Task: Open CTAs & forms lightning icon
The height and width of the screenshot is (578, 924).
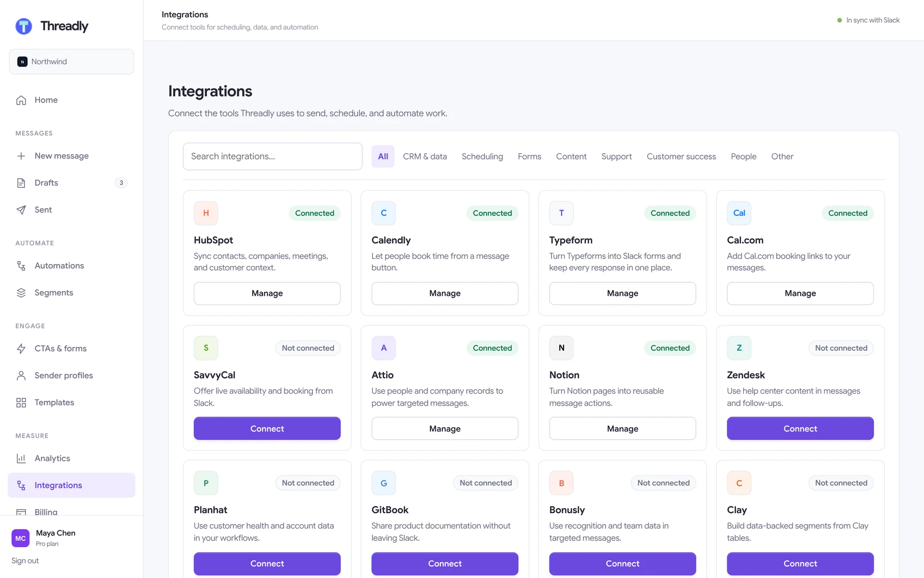Action: [21, 349]
